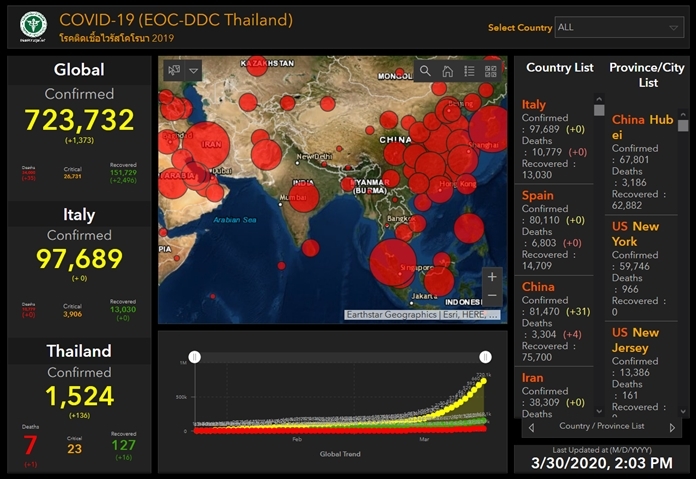Select Spain in the Country List

tap(538, 196)
